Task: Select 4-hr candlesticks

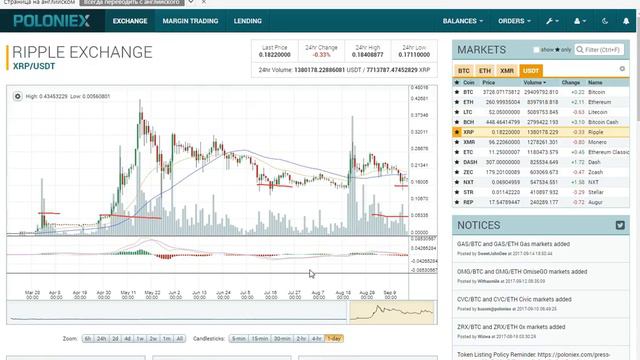Action: click(317, 338)
